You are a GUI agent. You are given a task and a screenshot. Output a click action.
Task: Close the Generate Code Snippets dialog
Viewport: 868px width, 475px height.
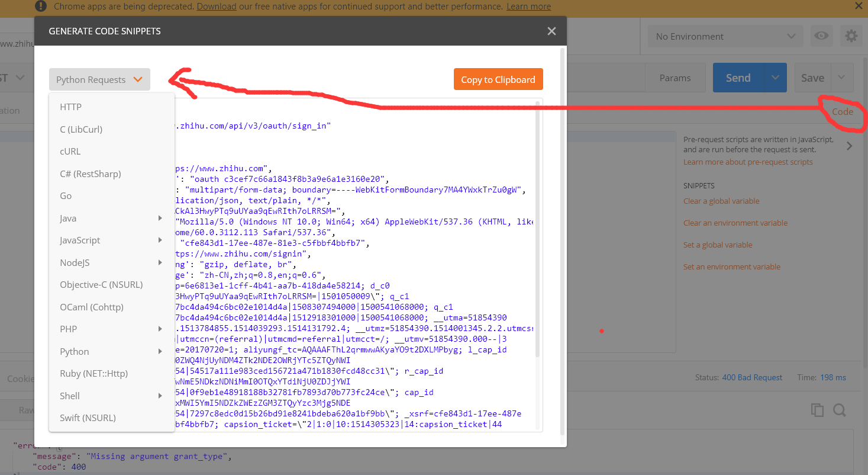point(551,31)
